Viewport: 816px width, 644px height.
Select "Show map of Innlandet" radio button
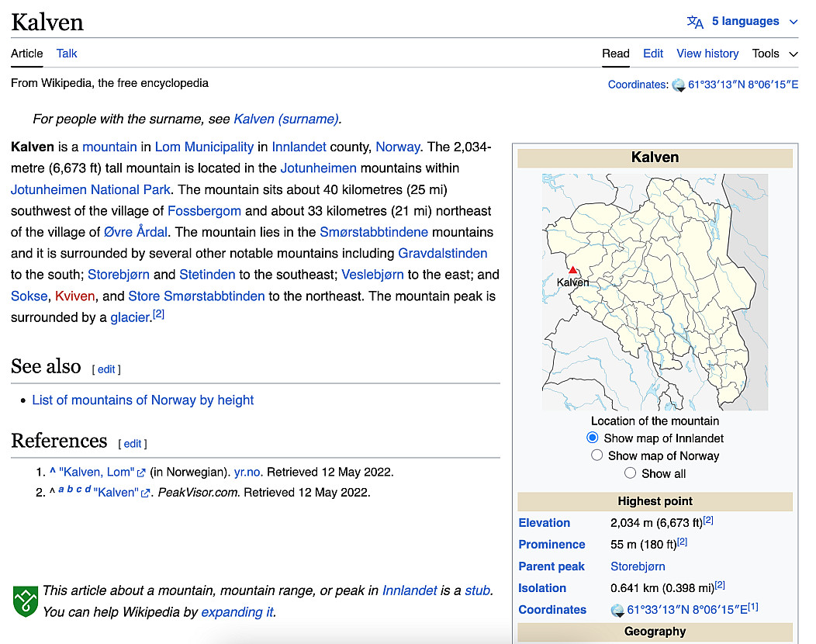593,438
